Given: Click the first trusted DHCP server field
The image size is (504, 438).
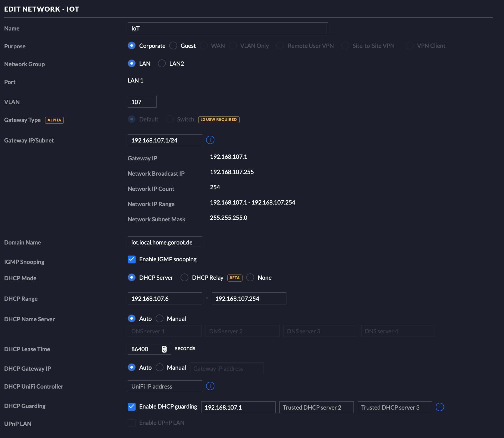Looking at the screenshot, I should point(238,407).
